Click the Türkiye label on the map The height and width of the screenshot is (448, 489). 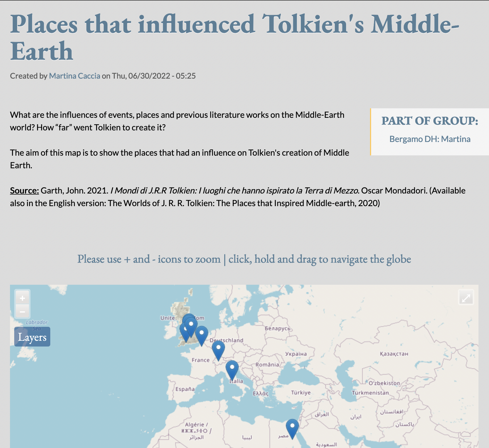[301, 393]
